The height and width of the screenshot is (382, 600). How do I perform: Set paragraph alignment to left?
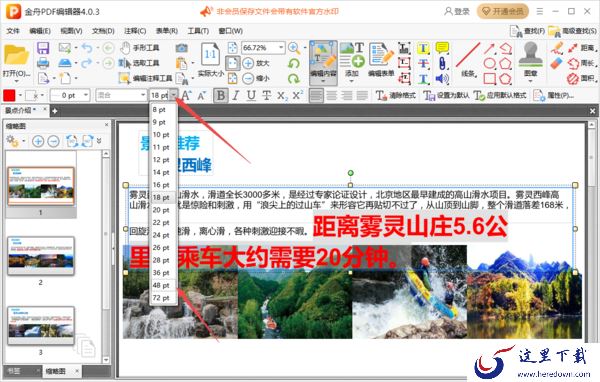[316, 95]
